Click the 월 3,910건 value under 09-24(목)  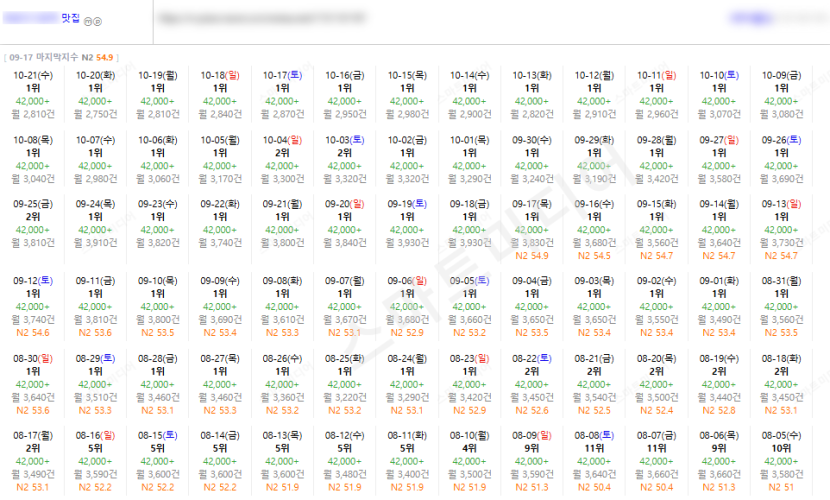[x=95, y=243]
